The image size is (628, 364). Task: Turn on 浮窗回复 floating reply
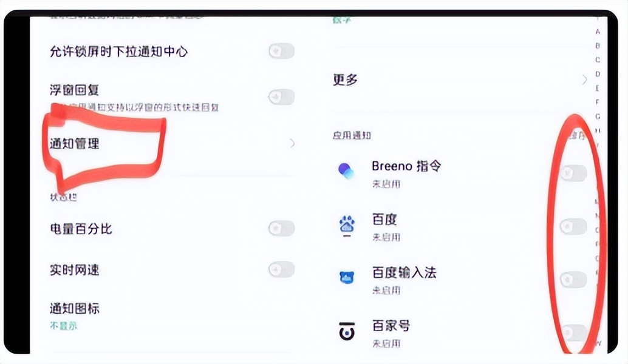point(281,96)
